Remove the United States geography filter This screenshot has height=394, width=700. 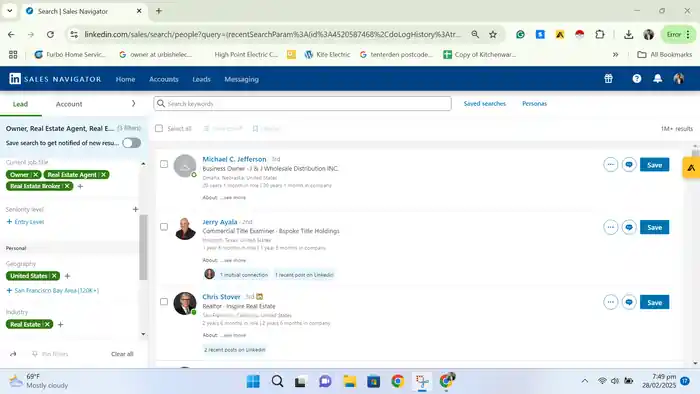pos(54,276)
